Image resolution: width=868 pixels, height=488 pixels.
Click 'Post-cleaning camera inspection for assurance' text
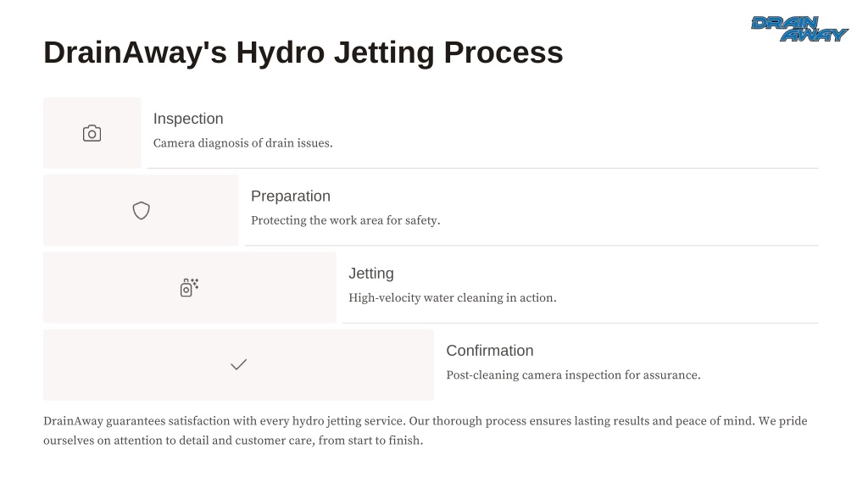(x=574, y=375)
